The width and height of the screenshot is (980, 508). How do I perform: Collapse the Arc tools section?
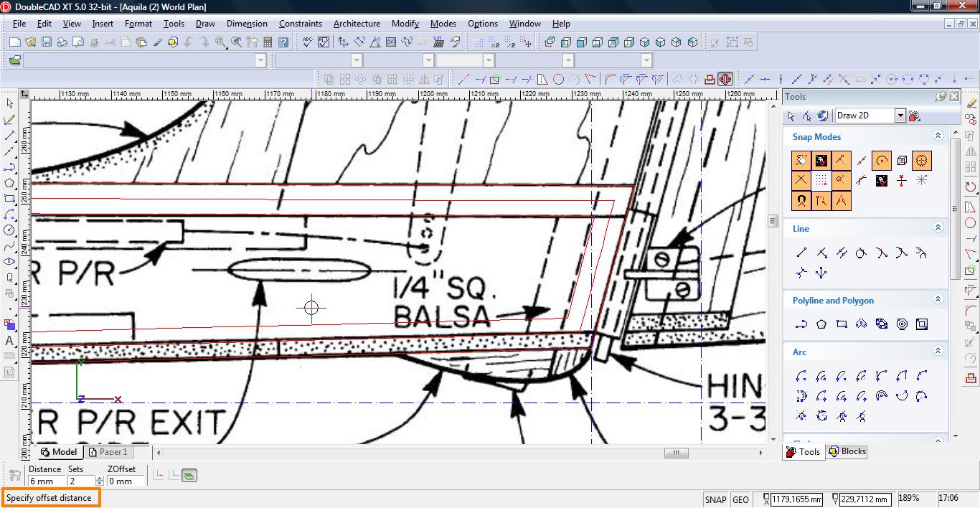[x=938, y=351]
